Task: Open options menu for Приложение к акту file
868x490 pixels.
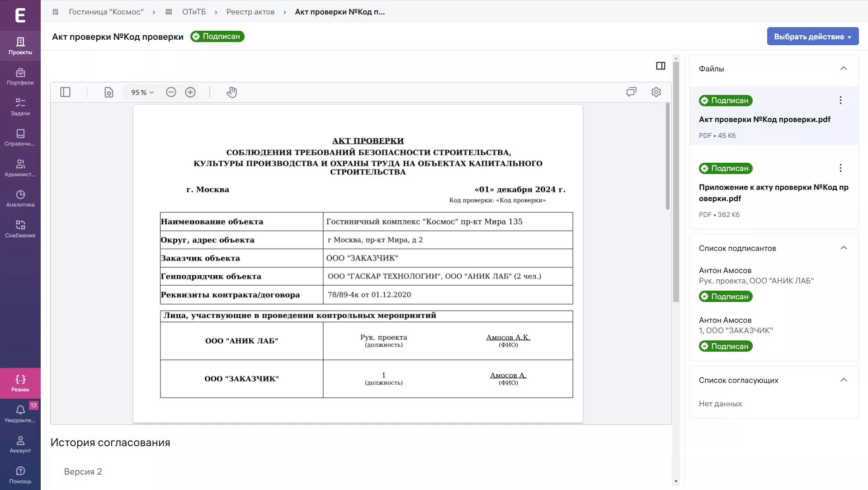Action: pos(840,168)
